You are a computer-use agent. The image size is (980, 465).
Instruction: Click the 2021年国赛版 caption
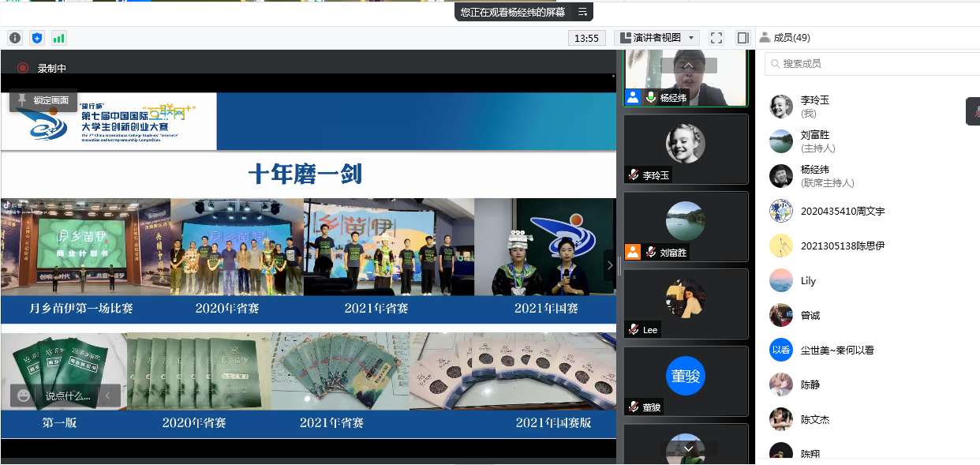tap(553, 423)
